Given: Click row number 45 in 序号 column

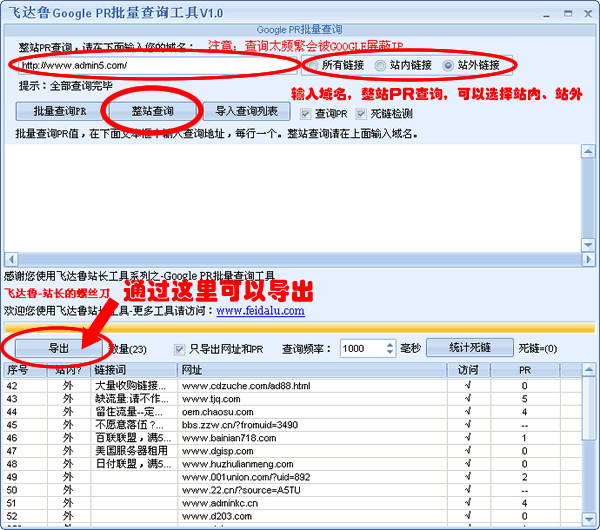Looking at the screenshot, I should [x=12, y=425].
